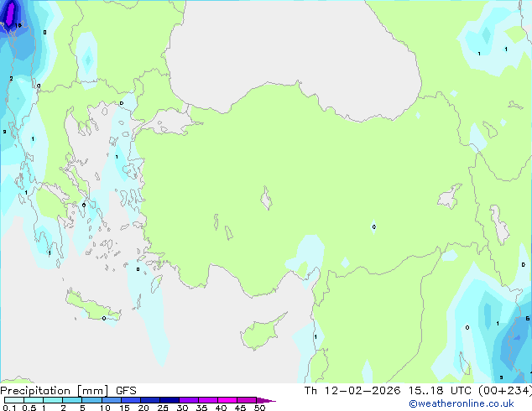
Task: Click the '0.5' label on the legend scale
Action: [x=29, y=408]
